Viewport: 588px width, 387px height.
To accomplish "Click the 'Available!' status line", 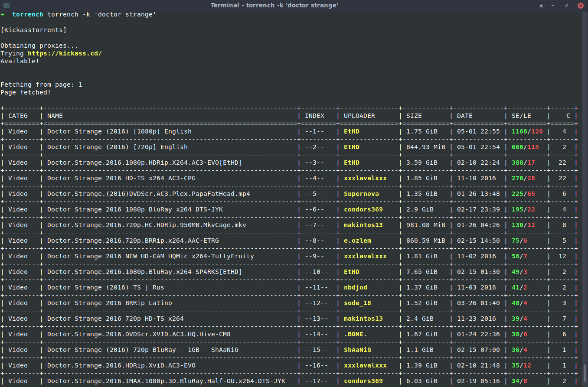I will point(20,61).
